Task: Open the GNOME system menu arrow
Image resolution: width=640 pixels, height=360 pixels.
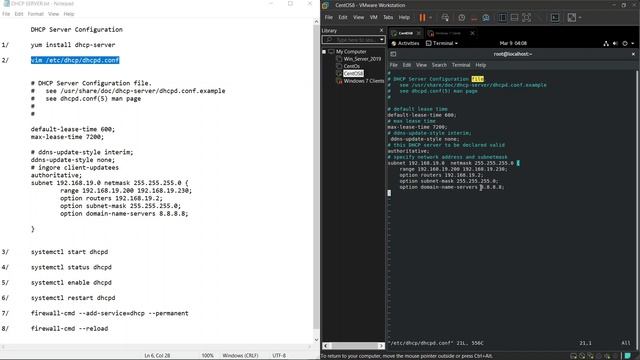Action: [633, 43]
